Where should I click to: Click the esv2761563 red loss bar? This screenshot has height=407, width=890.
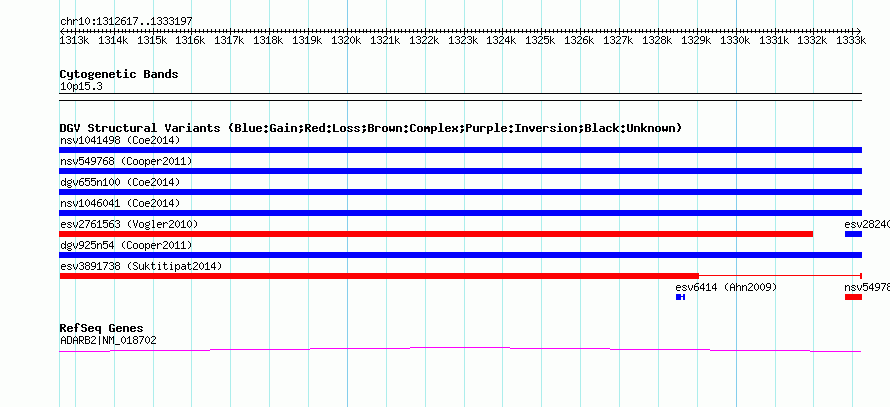click(436, 234)
